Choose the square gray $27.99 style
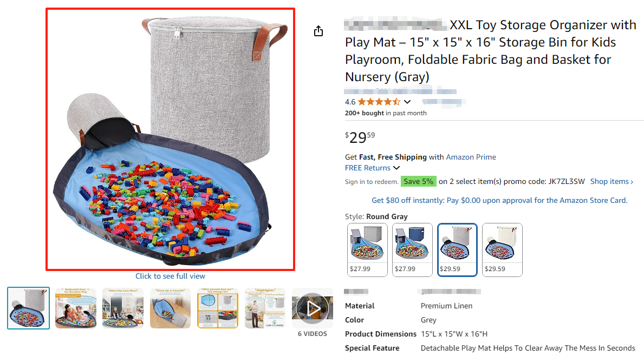Image resolution: width=644 pixels, height=356 pixels. click(x=367, y=249)
